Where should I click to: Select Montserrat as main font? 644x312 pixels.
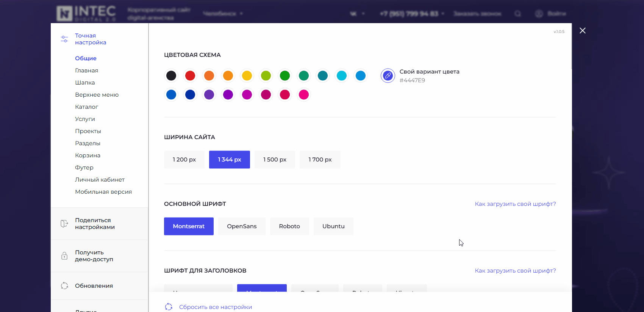(189, 226)
